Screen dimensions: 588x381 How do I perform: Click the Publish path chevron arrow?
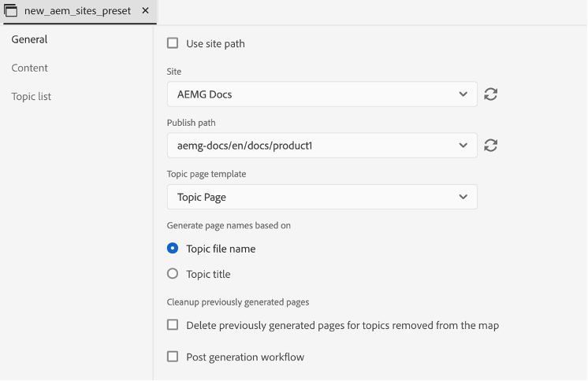click(x=463, y=146)
